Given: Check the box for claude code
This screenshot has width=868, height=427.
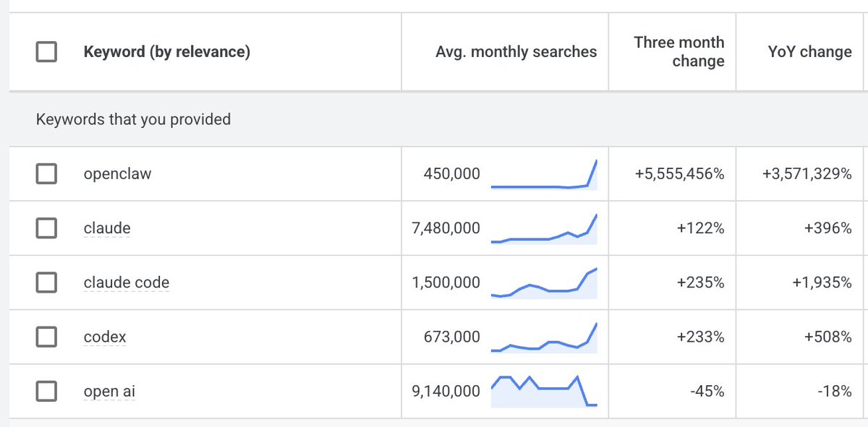Looking at the screenshot, I should click(x=47, y=282).
